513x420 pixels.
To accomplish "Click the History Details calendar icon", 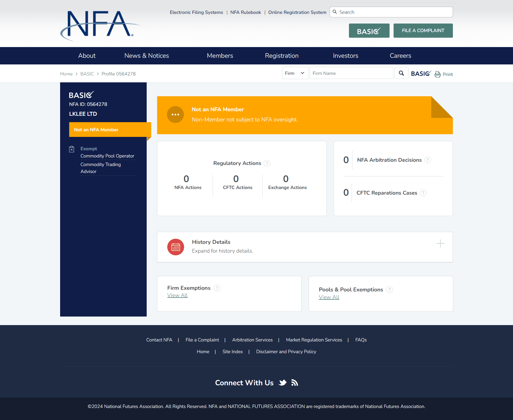I will click(x=175, y=246).
